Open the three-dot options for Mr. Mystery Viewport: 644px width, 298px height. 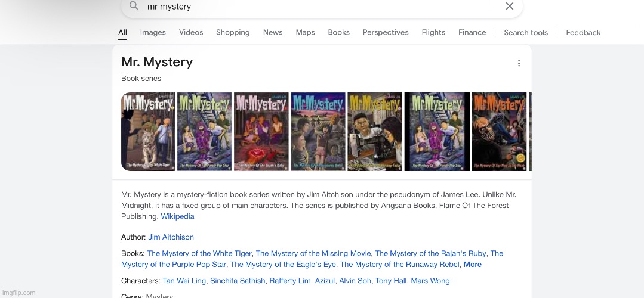click(519, 63)
